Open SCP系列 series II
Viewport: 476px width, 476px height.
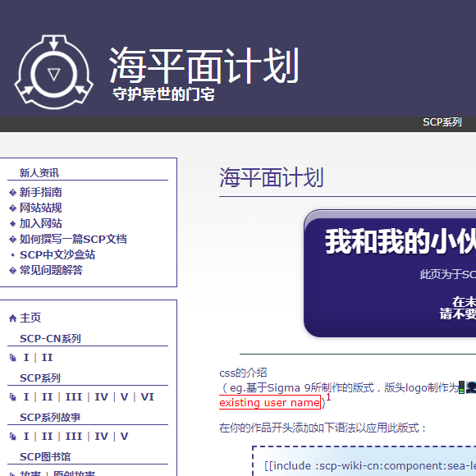[x=47, y=397]
